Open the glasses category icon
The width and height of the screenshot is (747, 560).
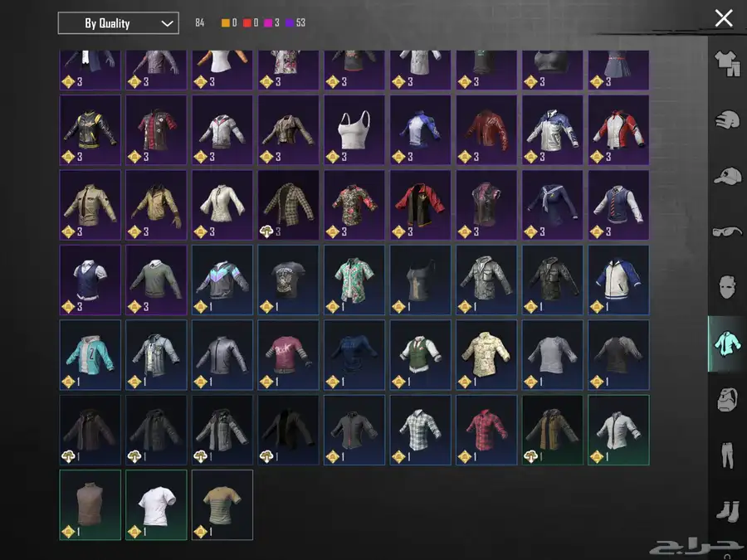(x=727, y=232)
